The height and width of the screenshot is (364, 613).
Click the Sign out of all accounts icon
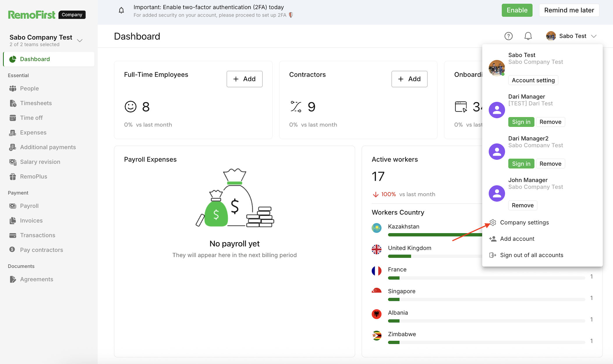pyautogui.click(x=492, y=255)
